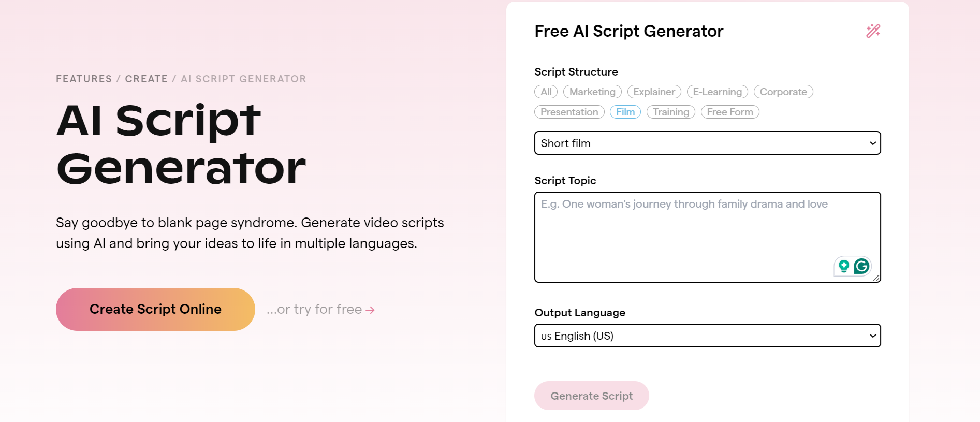This screenshot has height=422, width=980.
Task: Select the "Presentation" script structure
Action: click(x=568, y=112)
